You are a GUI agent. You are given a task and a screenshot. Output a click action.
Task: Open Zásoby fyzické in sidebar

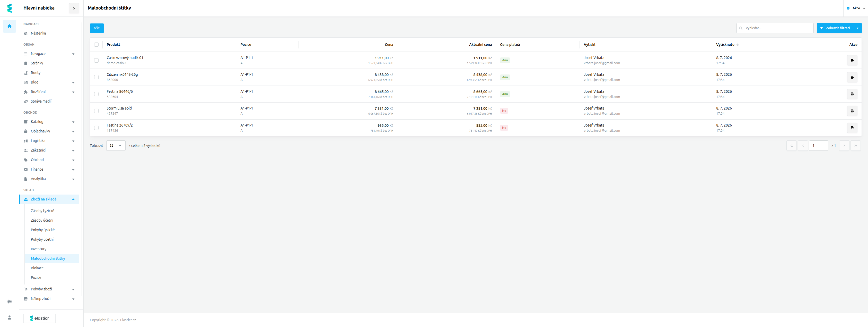42,211
